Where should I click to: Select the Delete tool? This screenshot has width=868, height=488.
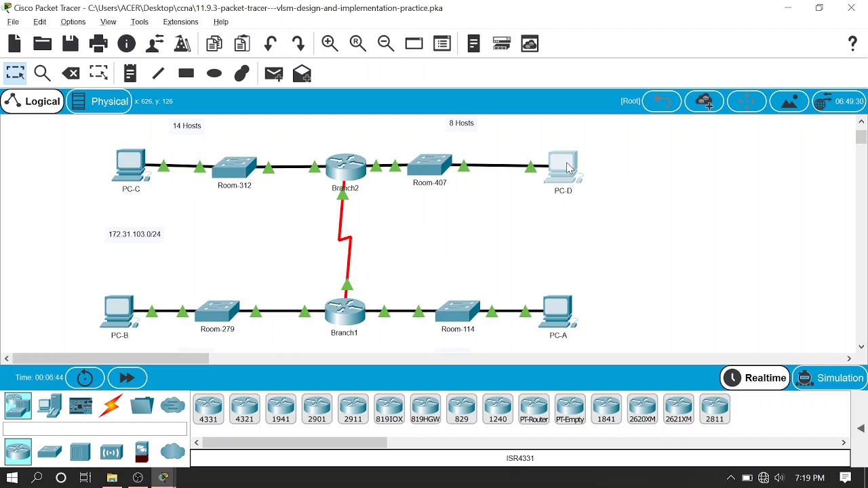tap(71, 73)
